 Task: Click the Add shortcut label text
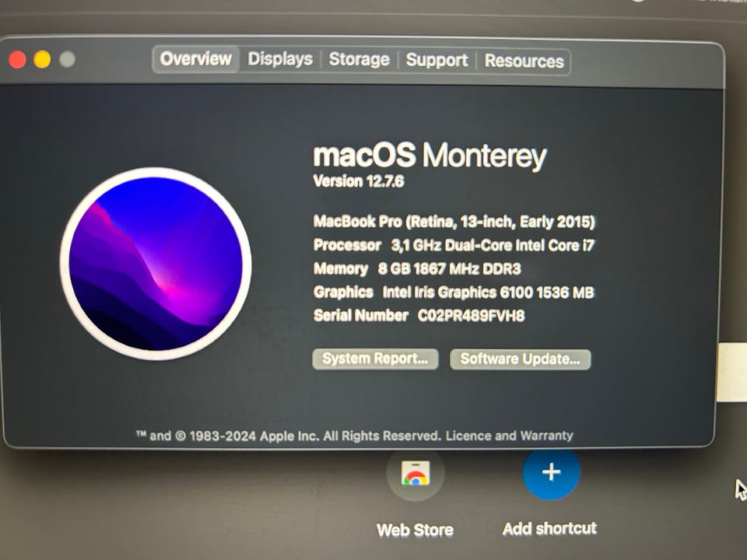click(549, 529)
